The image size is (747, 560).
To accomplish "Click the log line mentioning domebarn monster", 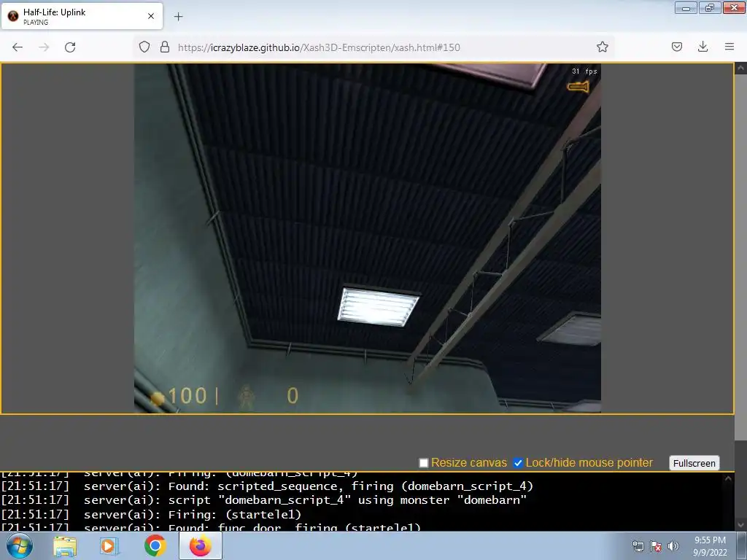I will (263, 500).
